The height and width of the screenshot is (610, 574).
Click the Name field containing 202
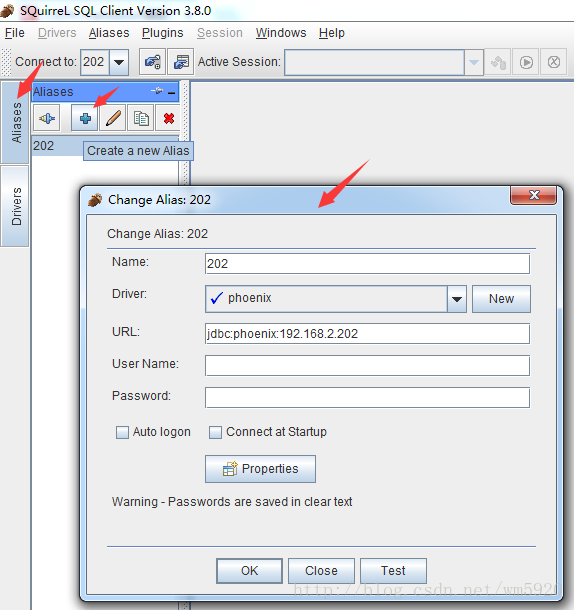pyautogui.click(x=367, y=264)
